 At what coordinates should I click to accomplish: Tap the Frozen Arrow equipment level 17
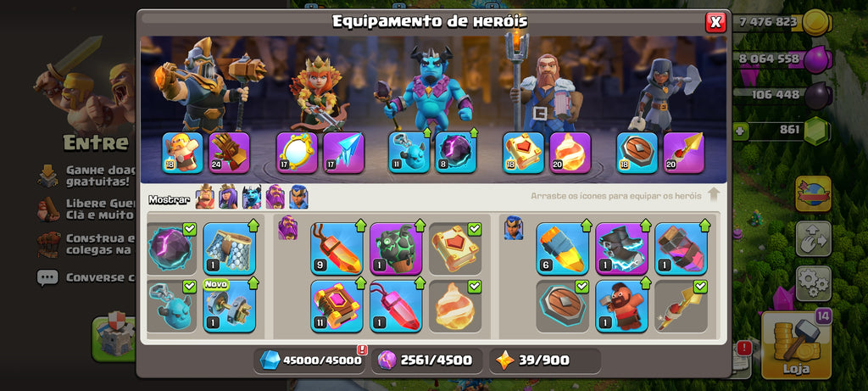[344, 153]
